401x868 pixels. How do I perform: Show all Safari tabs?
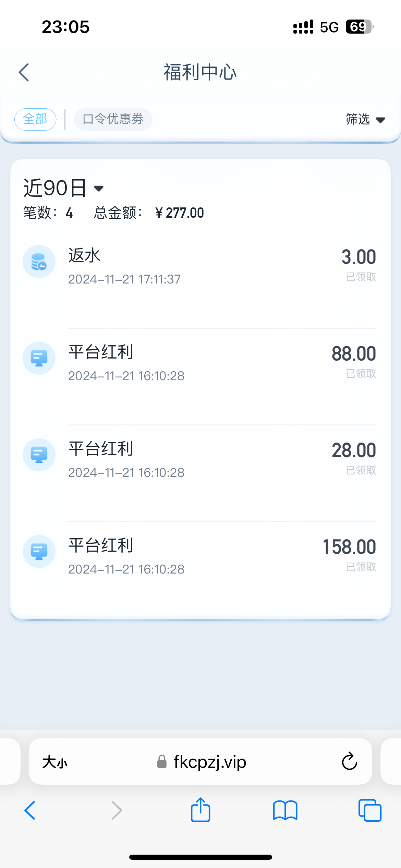tap(369, 810)
